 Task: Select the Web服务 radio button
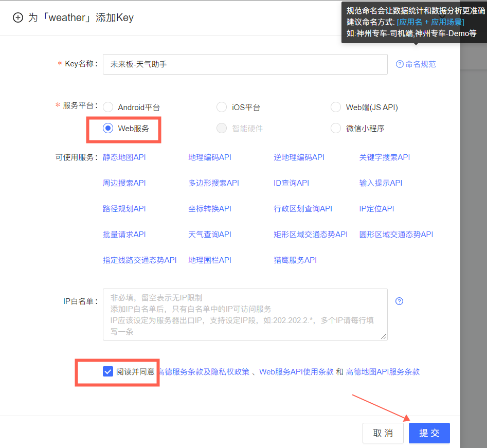pyautogui.click(x=108, y=128)
